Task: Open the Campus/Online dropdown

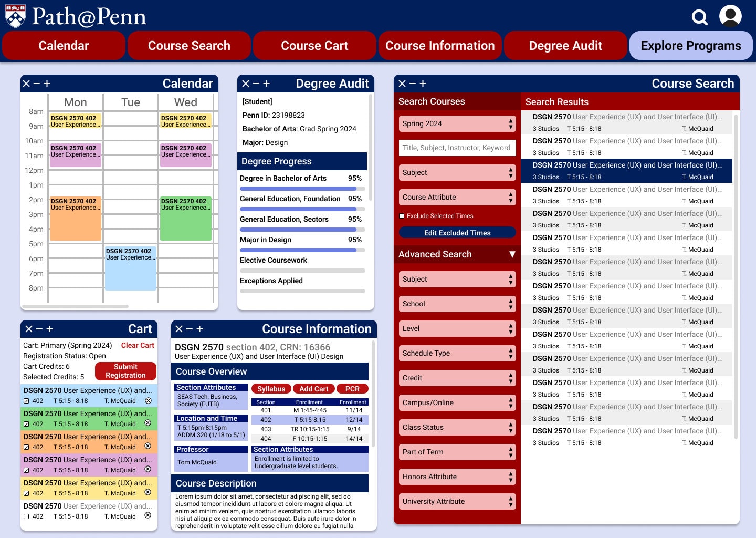Action: tap(457, 402)
